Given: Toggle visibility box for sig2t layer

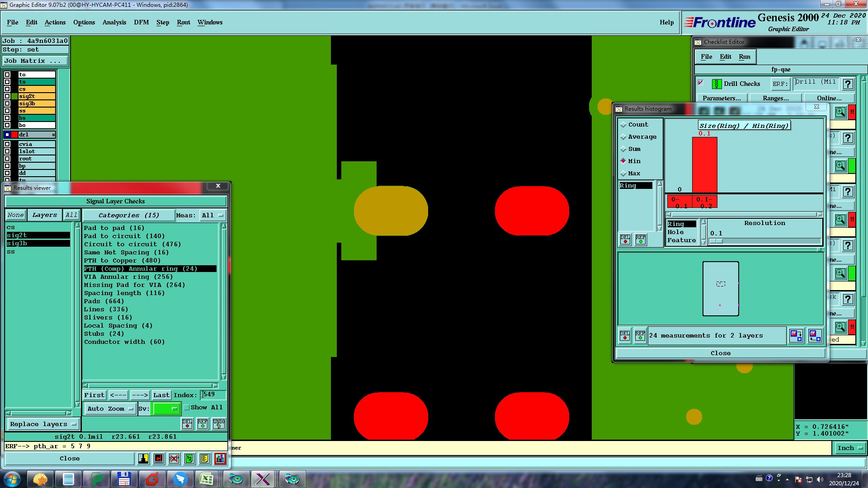Looking at the screenshot, I should [7, 96].
